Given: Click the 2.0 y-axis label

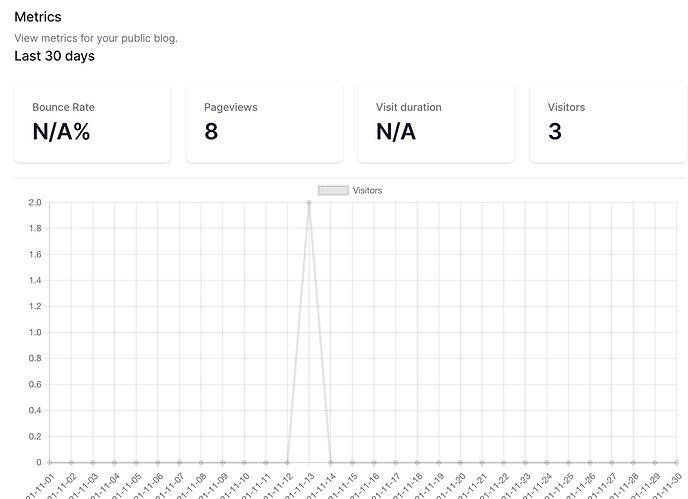Looking at the screenshot, I should [x=35, y=202].
